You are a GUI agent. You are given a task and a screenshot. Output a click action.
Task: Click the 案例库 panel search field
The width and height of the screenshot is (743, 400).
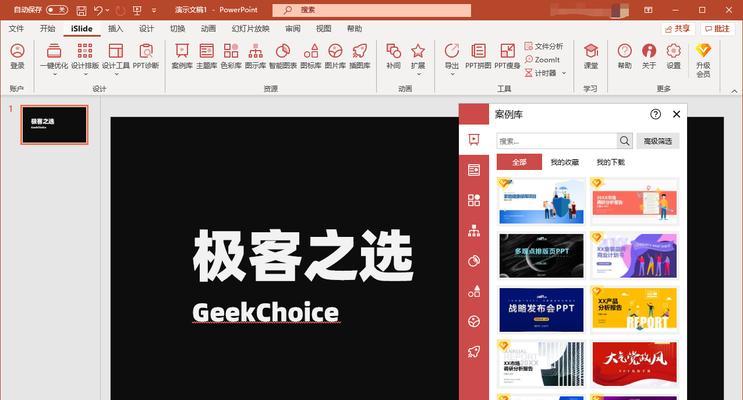pyautogui.click(x=557, y=141)
